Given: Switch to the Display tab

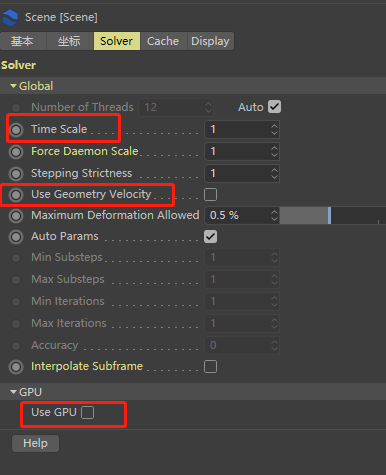Looking at the screenshot, I should click(210, 41).
